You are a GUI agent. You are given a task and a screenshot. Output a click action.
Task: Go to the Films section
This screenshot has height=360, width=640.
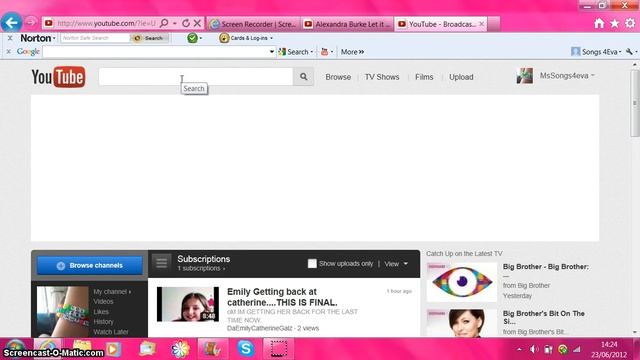[424, 77]
